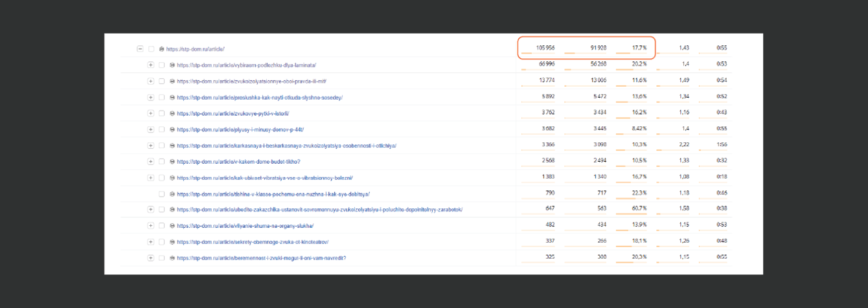868x308 pixels.
Task: Click globe icon next to zvukovye-pytki-v-istorii
Action: click(x=172, y=114)
